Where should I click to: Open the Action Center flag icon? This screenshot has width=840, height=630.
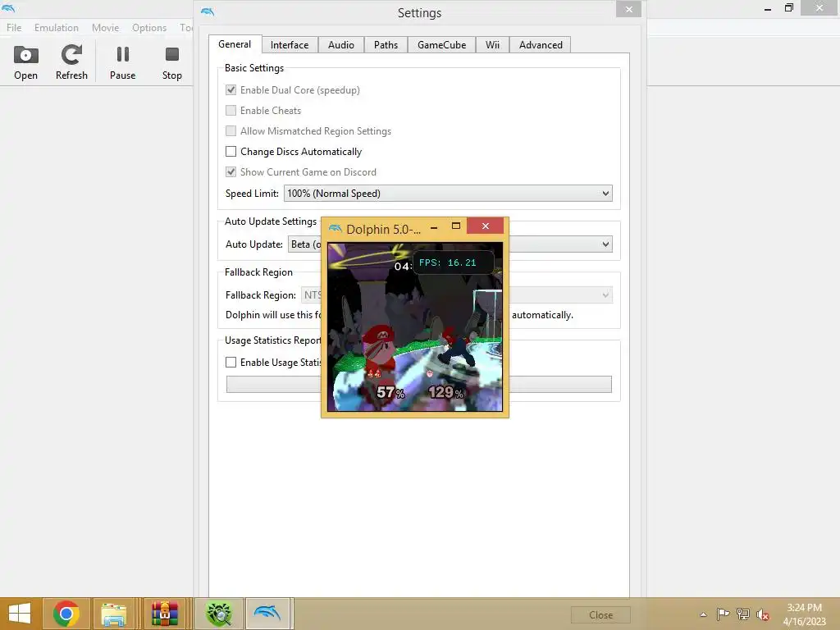723,614
